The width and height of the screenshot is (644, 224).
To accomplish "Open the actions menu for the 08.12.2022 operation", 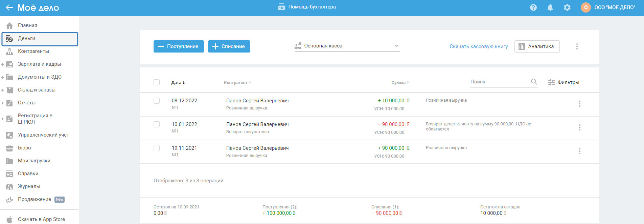I will (x=579, y=104).
